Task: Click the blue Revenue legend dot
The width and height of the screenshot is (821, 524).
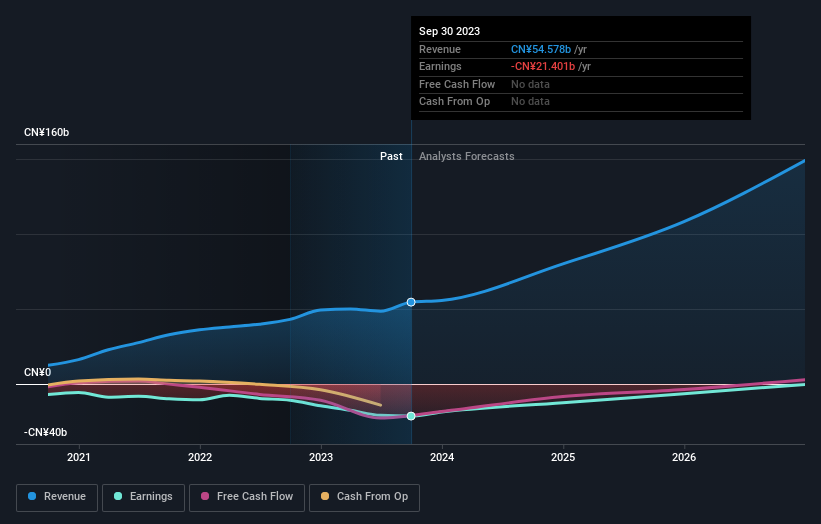Action: coord(32,496)
